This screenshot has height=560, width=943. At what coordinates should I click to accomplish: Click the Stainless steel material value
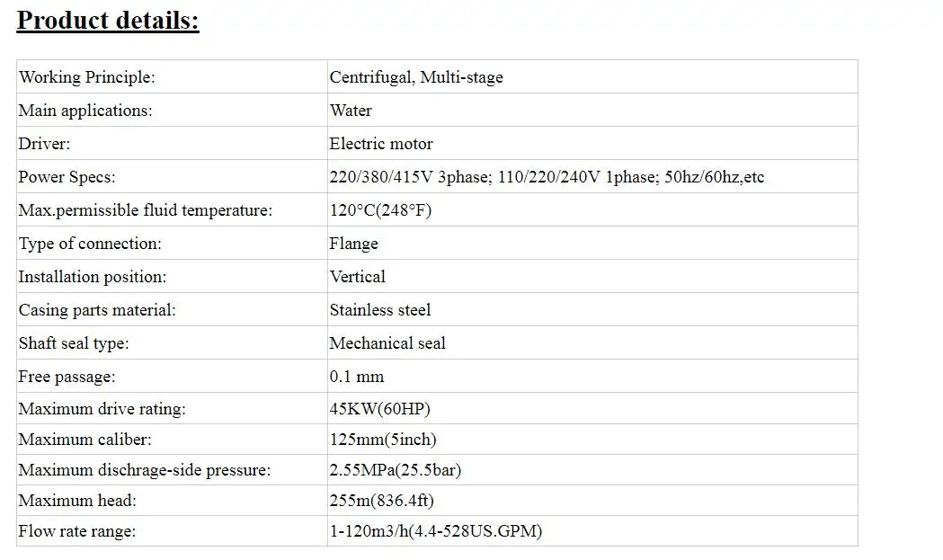(380, 310)
